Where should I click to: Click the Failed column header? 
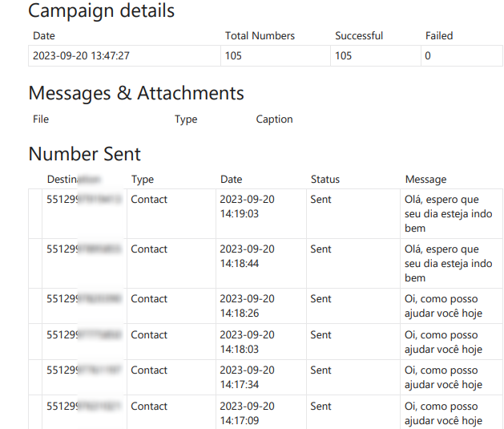pos(439,35)
